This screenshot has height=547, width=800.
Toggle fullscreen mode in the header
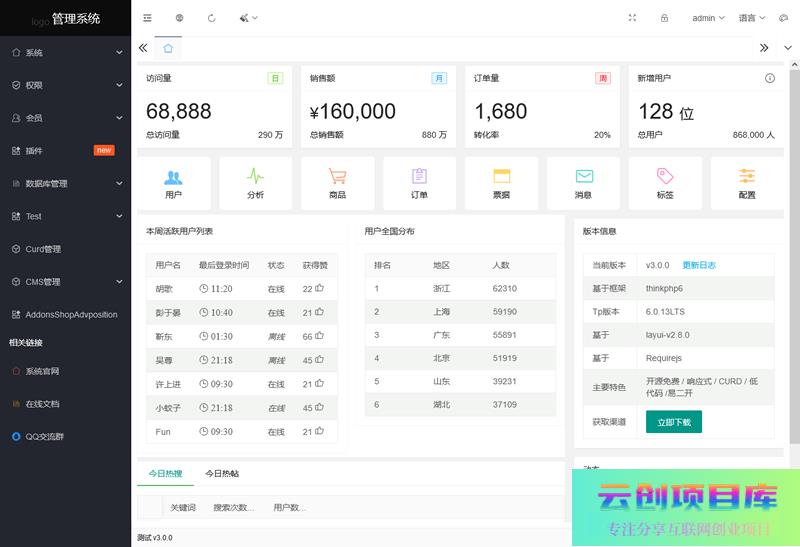pyautogui.click(x=632, y=18)
